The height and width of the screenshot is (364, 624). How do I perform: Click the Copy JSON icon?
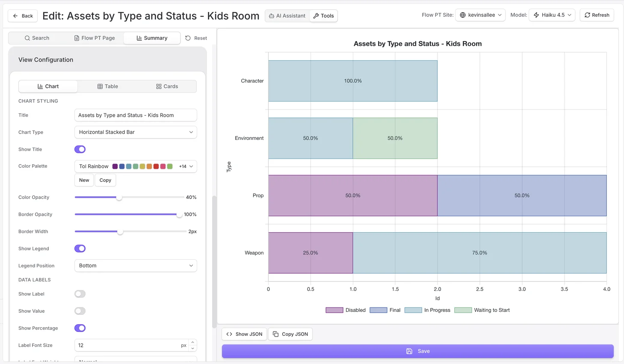click(276, 334)
